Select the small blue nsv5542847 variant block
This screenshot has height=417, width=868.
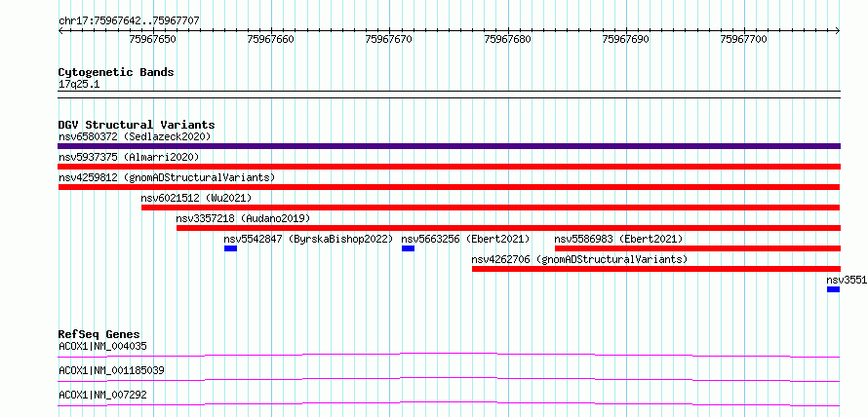point(230,248)
